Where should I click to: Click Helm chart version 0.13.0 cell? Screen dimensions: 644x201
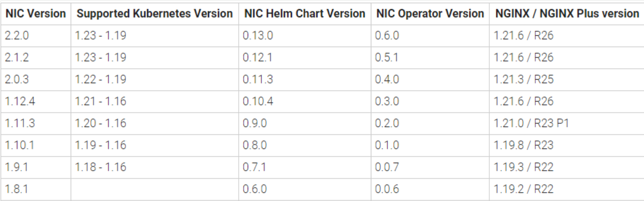(258, 35)
